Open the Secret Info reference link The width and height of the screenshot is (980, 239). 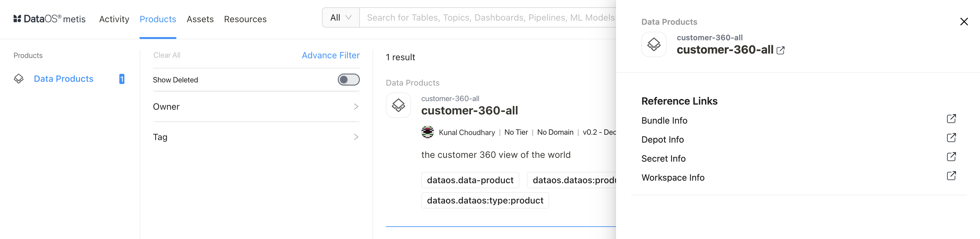[x=663, y=158]
